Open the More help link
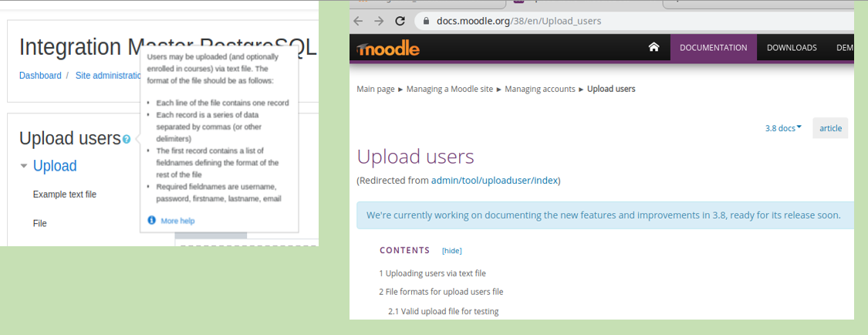 point(177,221)
